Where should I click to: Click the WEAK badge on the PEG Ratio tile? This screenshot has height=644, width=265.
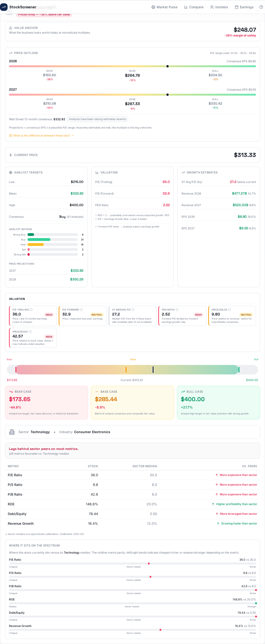198,315
